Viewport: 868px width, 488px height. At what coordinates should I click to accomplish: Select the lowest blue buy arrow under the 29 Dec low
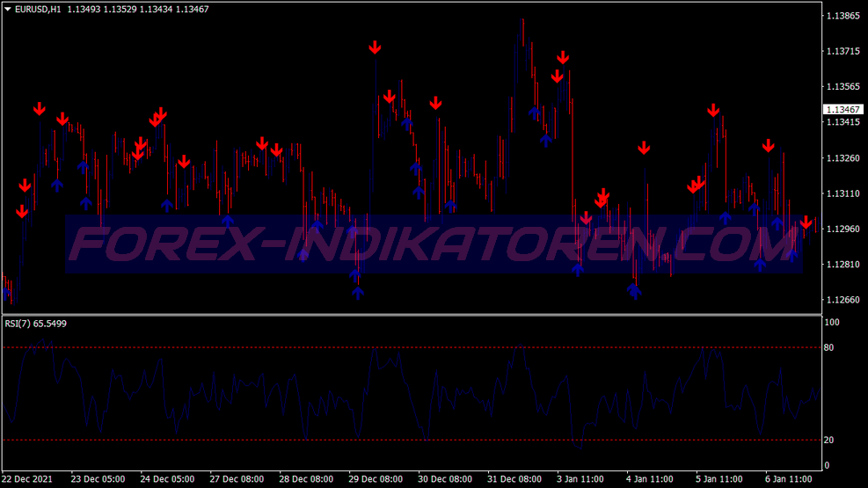point(358,293)
